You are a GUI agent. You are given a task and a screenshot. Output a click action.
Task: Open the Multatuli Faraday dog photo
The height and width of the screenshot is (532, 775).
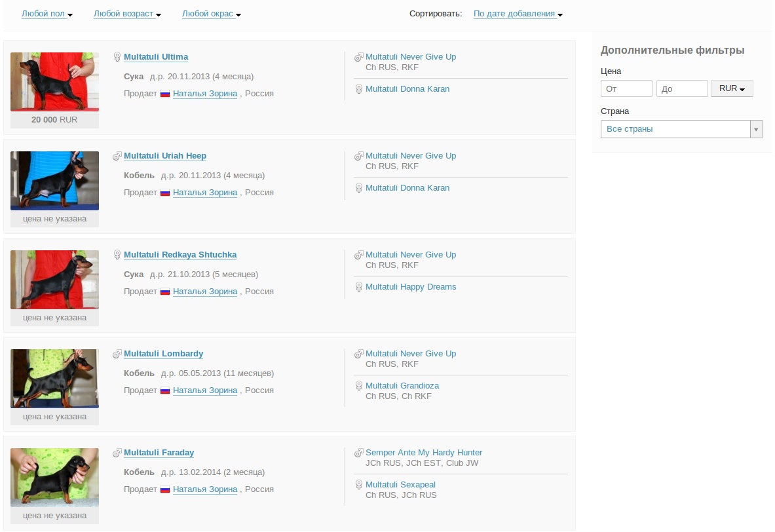[54, 477]
